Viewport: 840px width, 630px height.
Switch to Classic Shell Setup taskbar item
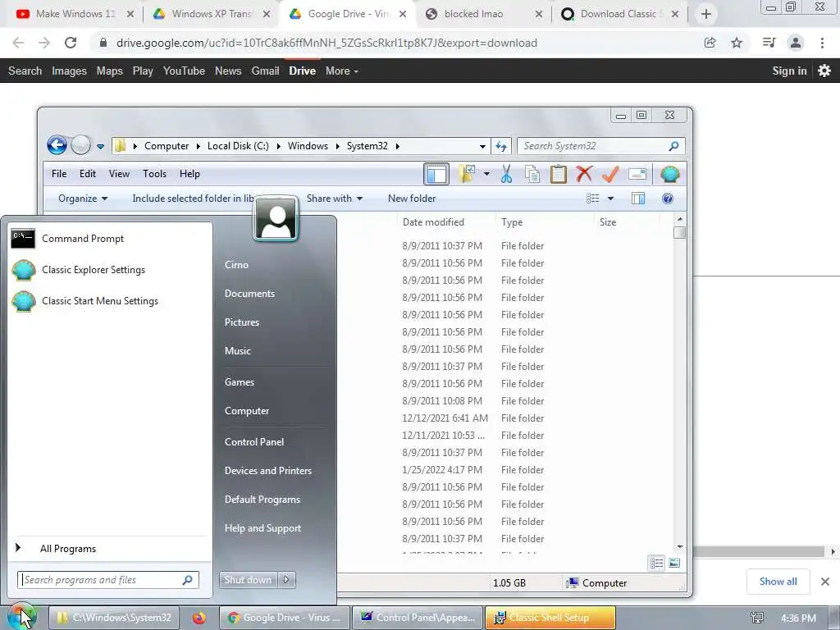point(550,618)
